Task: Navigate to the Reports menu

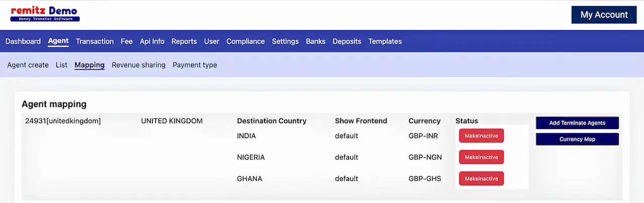Action: (x=184, y=41)
